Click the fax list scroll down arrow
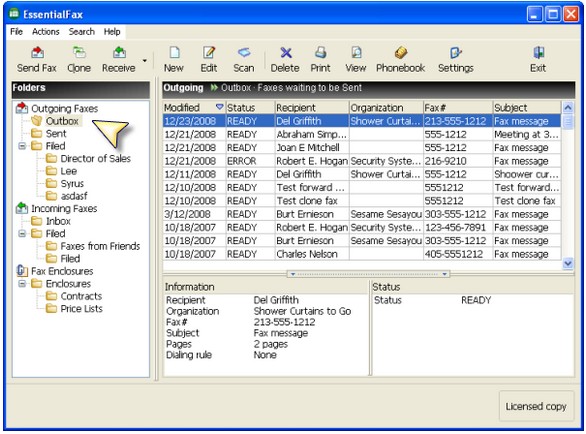 (568, 264)
